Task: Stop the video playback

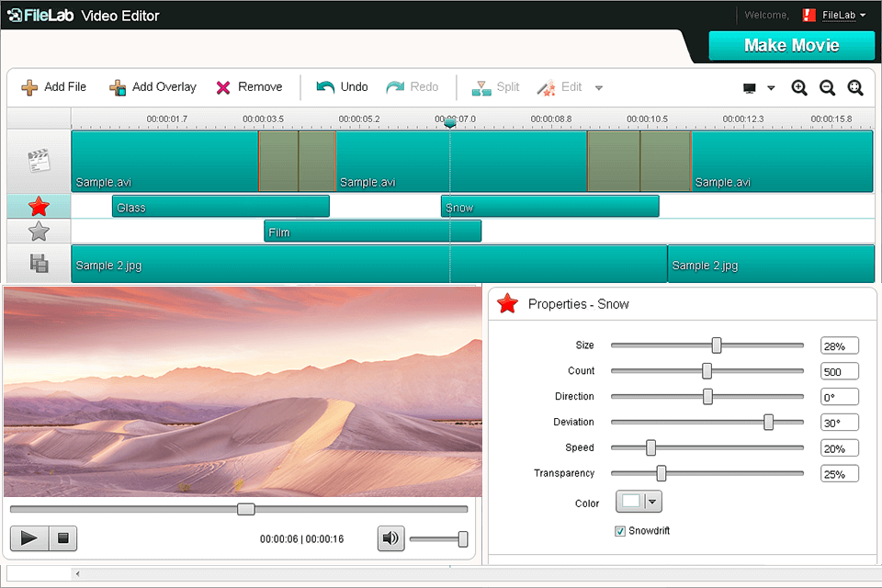Action: [x=63, y=538]
